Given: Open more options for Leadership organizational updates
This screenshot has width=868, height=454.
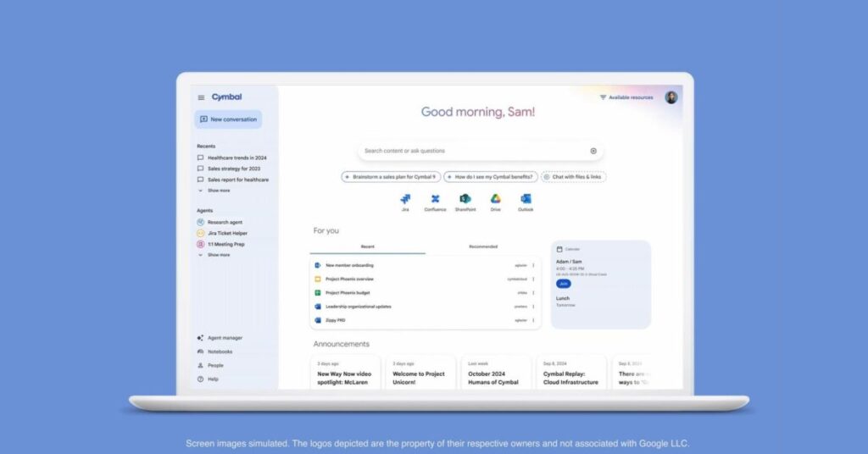Looking at the screenshot, I should pyautogui.click(x=534, y=307).
